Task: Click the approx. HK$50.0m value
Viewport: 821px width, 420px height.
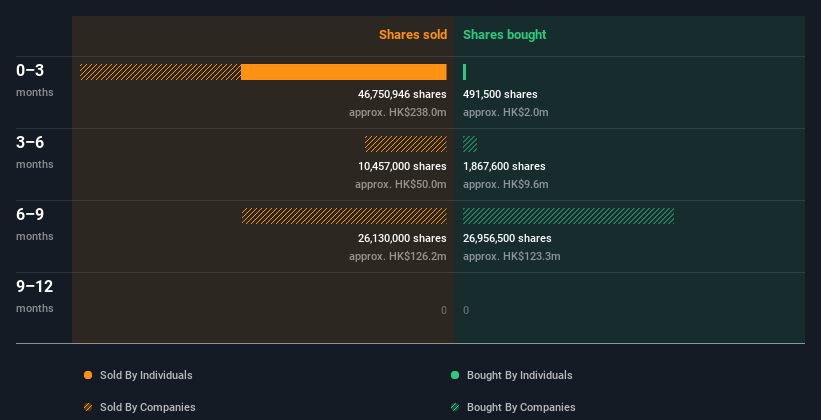Action: click(401, 184)
